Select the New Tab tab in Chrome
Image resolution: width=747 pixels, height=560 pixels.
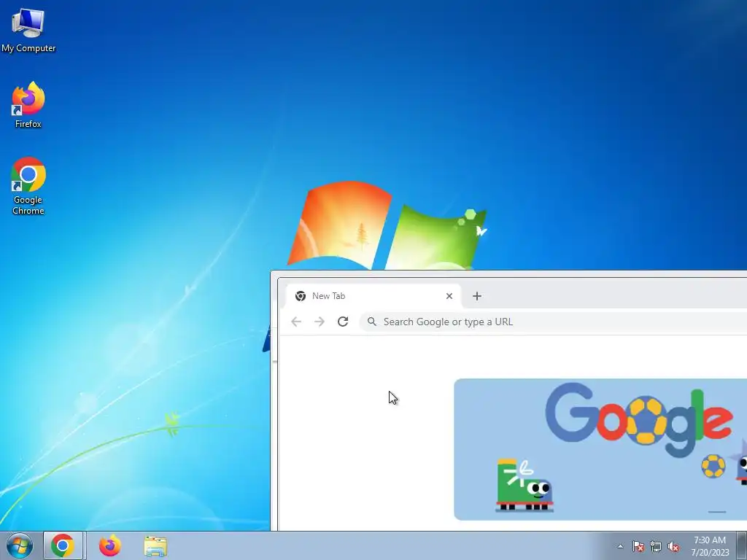373,296
